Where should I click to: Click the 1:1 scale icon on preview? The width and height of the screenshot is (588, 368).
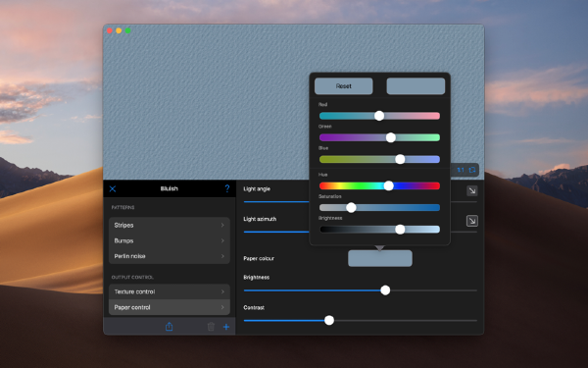(x=461, y=170)
